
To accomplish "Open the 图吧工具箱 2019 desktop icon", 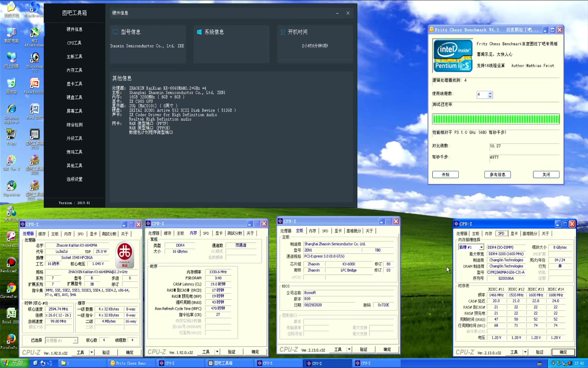I will (x=34, y=139).
